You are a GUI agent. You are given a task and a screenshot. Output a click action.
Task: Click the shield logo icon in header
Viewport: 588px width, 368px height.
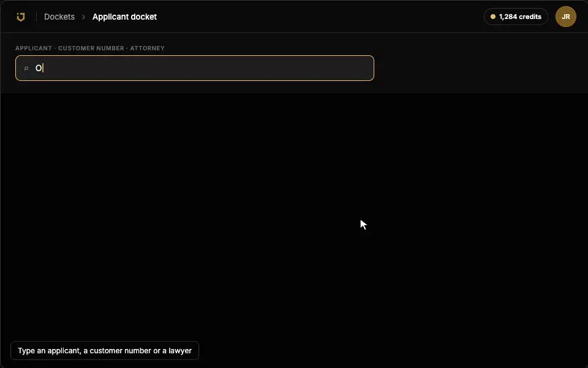pyautogui.click(x=21, y=17)
